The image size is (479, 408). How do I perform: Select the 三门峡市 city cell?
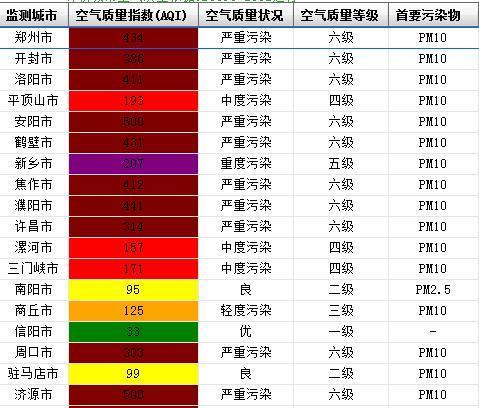pos(33,269)
